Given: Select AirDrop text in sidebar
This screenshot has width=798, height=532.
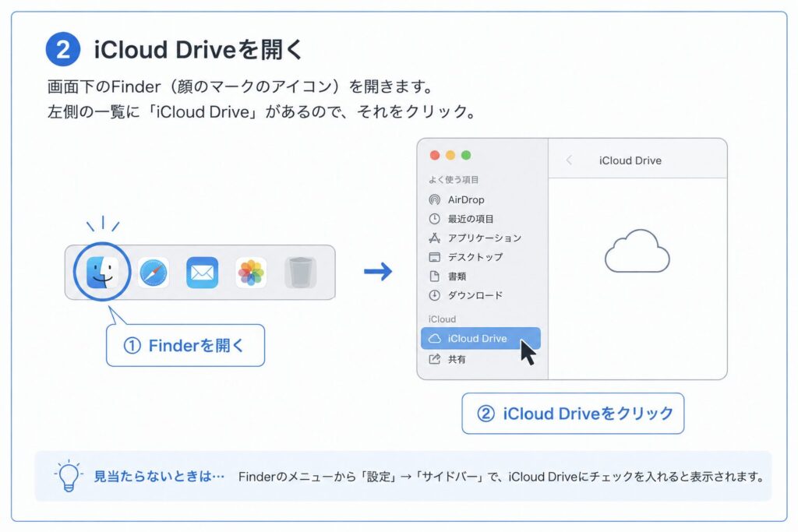Looking at the screenshot, I should [466, 199].
